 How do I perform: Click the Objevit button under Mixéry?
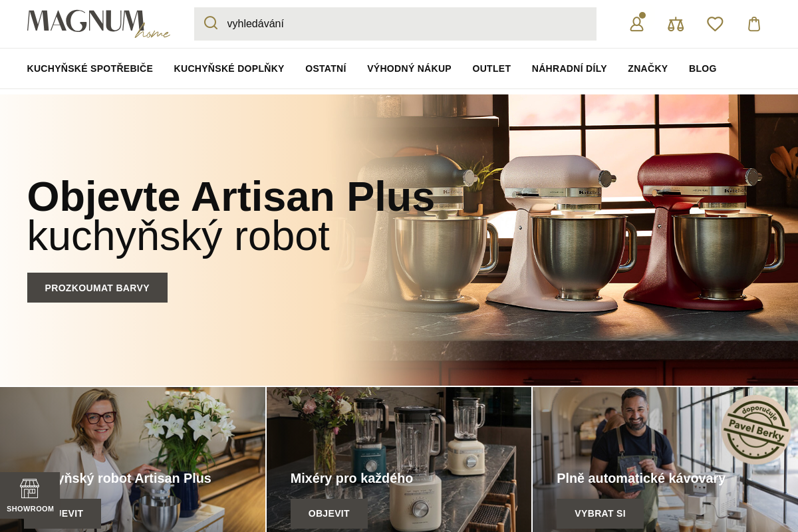click(x=329, y=513)
